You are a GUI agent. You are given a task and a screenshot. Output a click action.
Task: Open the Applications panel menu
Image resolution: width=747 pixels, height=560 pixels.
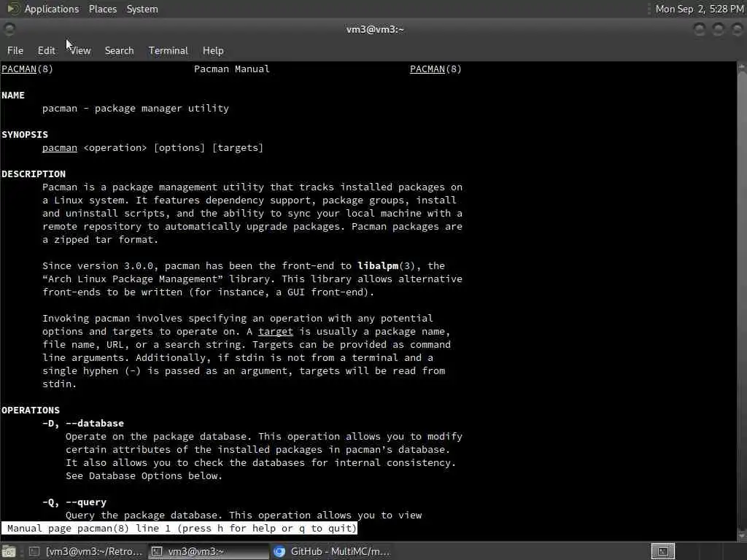tap(52, 9)
